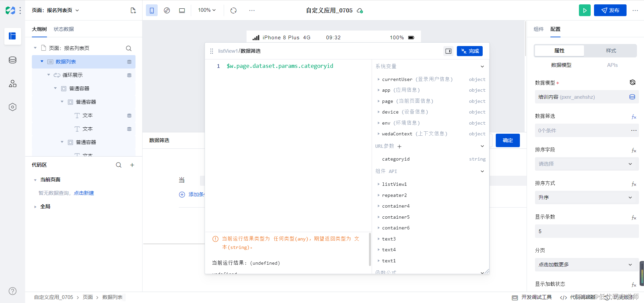Click the 完成 button in expression editor
The width and height of the screenshot is (644, 303).
(470, 51)
